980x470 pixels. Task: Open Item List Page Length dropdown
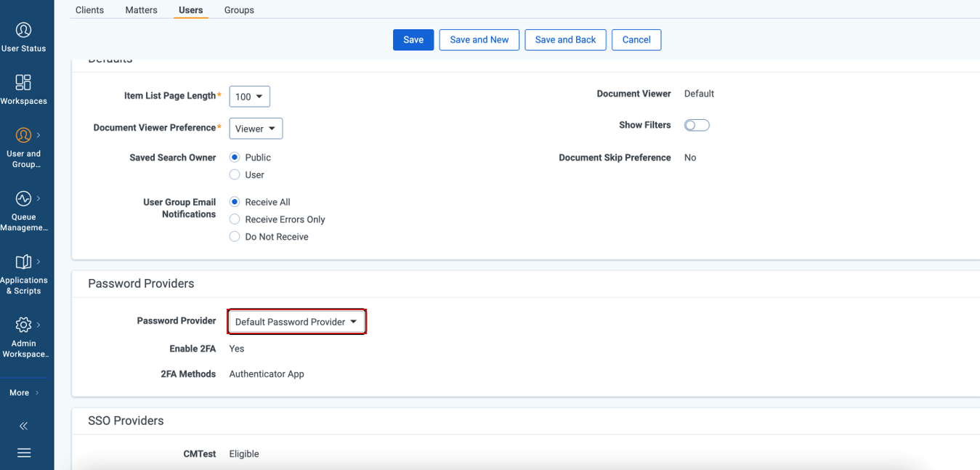tap(250, 97)
